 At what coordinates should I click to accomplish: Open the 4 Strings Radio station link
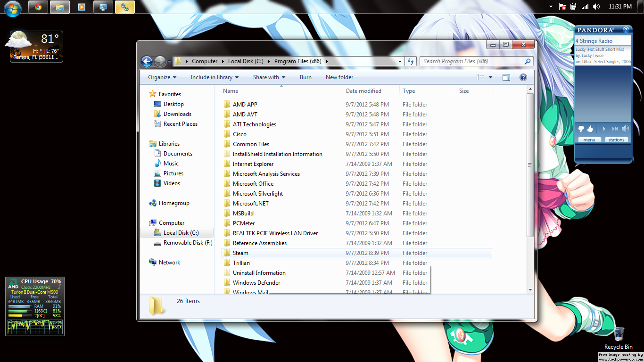tap(594, 41)
